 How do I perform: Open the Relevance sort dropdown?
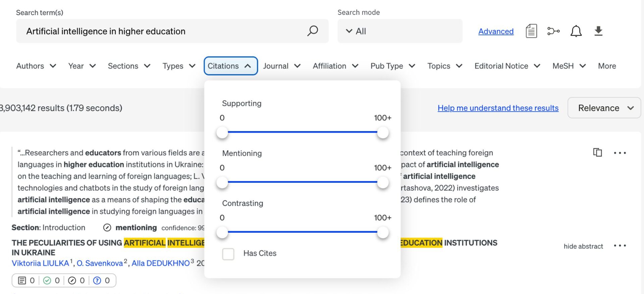[x=604, y=108]
